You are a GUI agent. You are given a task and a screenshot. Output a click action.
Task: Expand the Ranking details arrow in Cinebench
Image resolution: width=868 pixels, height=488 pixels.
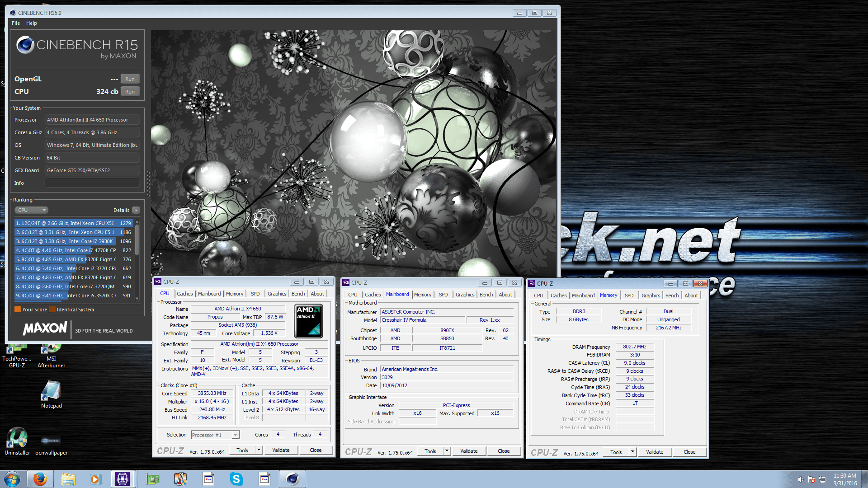135,210
